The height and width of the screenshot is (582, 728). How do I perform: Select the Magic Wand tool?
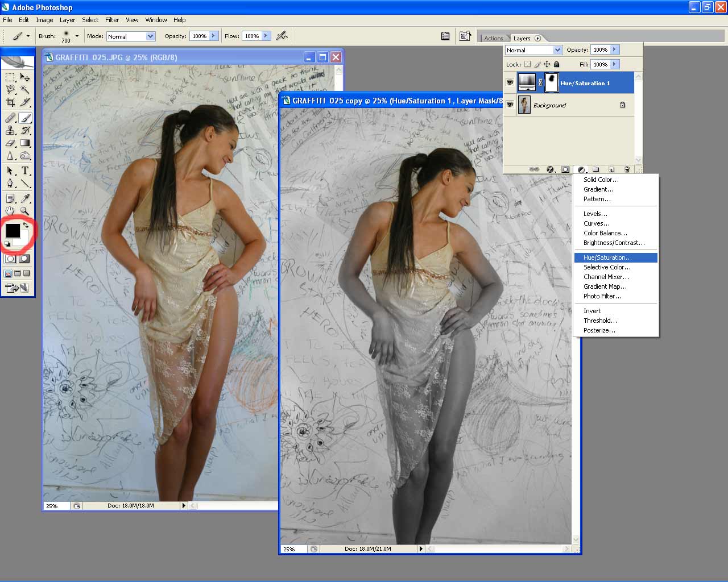coord(25,89)
